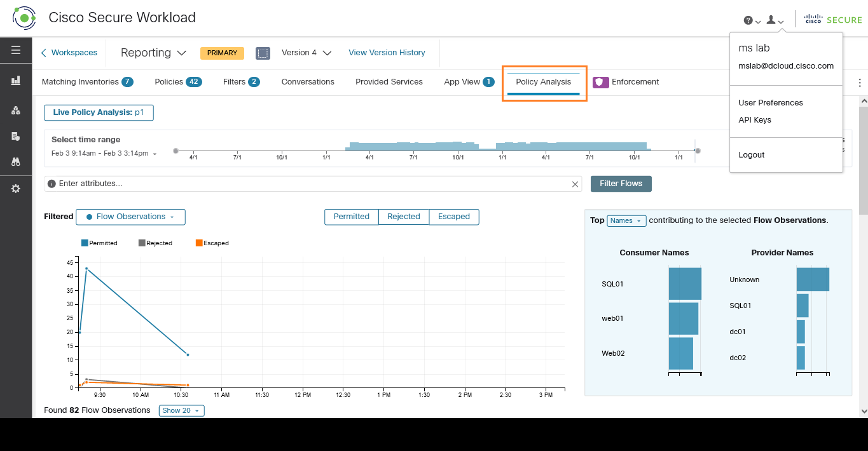Click the dc01 provider bar
The image size is (868, 451).
pyautogui.click(x=801, y=332)
